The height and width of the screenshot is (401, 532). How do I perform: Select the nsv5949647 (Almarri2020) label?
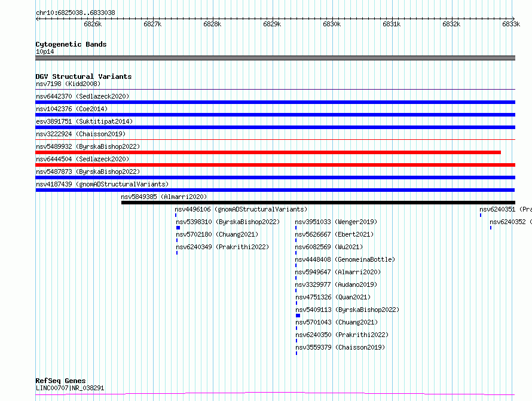338,272
